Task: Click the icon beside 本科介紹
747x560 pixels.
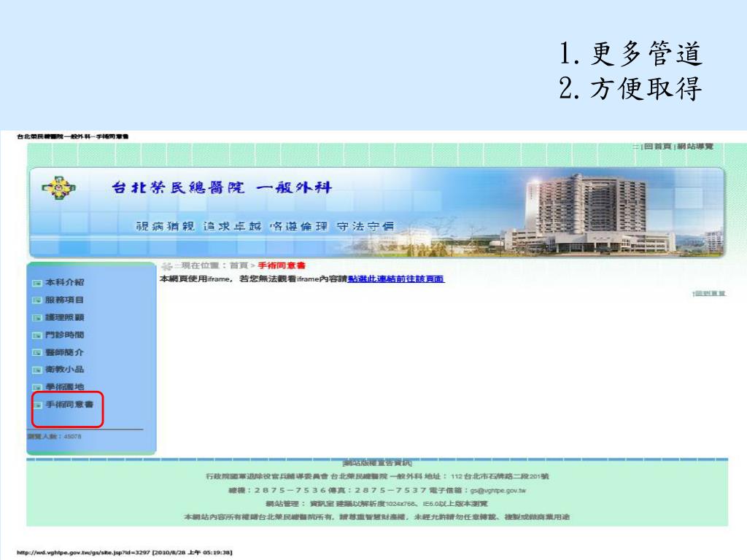Action: (x=37, y=283)
